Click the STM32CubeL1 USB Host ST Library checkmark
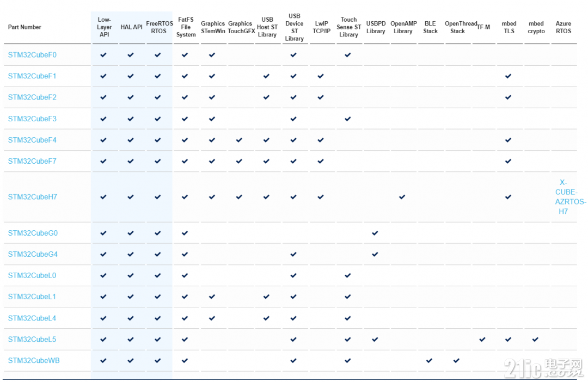 tap(266, 297)
